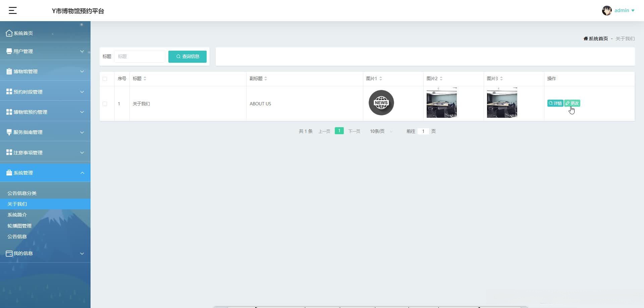Sort 副标题 column using its sort arrows
This screenshot has height=308, width=644.
coord(266,79)
